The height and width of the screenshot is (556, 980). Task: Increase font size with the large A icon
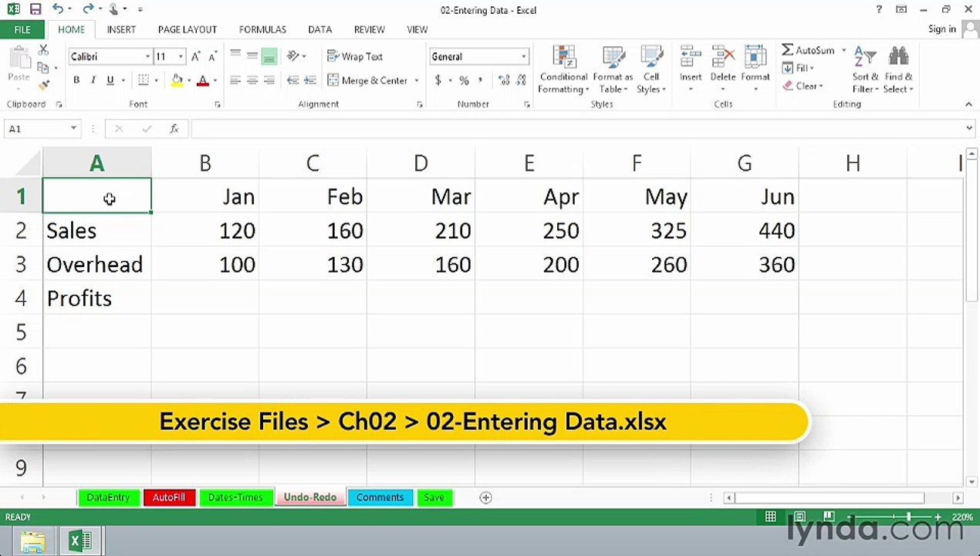click(196, 56)
